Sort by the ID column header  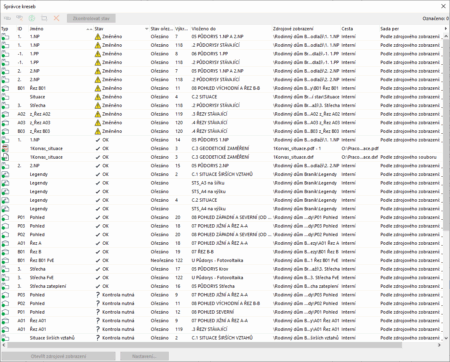point(20,29)
